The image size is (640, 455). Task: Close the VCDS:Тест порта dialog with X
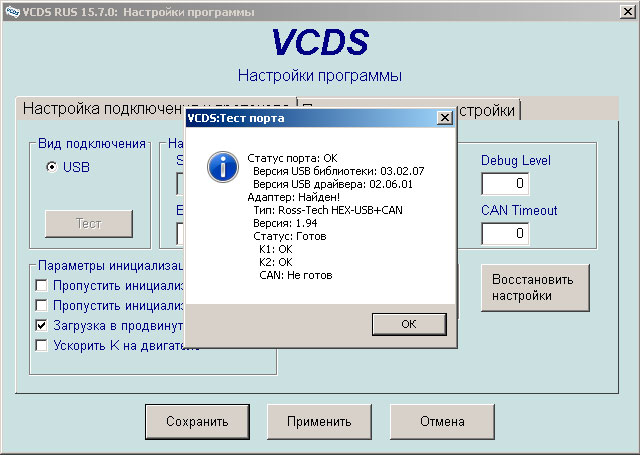444,118
